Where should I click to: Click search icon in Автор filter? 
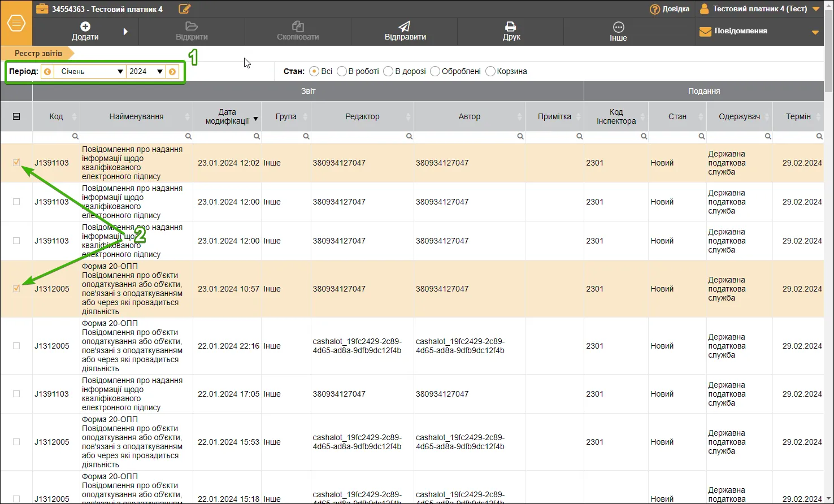pyautogui.click(x=520, y=137)
